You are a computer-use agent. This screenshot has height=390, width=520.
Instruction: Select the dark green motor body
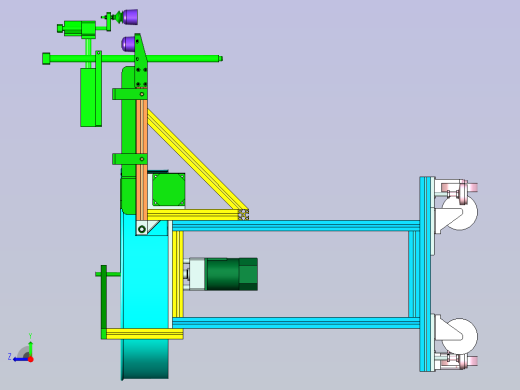point(232,274)
